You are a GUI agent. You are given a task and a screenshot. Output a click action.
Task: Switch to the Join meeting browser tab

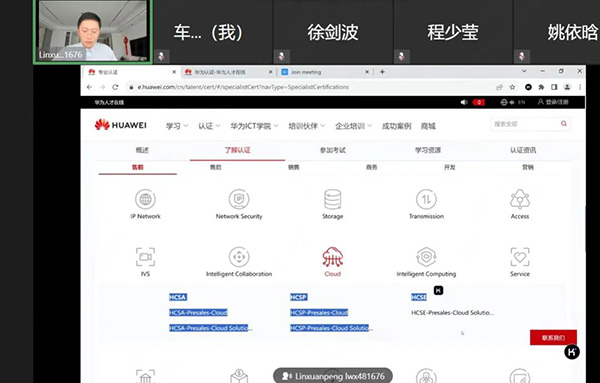pos(324,72)
